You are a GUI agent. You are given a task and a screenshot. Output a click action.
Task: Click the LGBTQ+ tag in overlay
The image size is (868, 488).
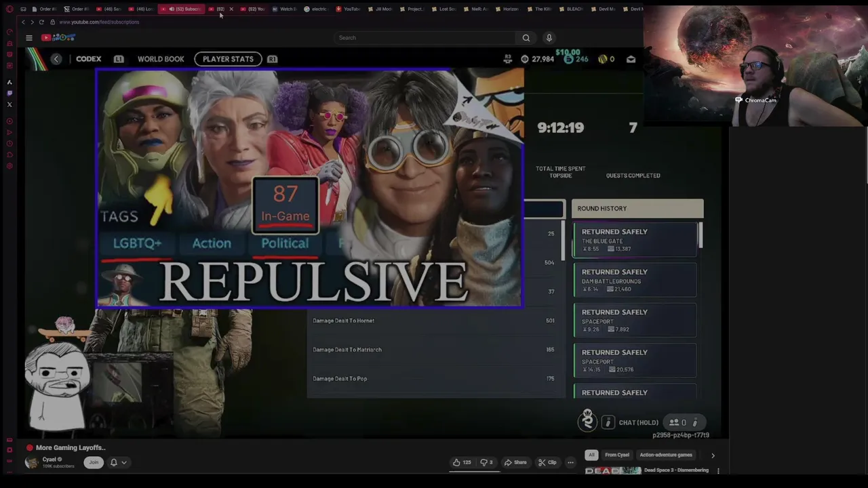(137, 243)
